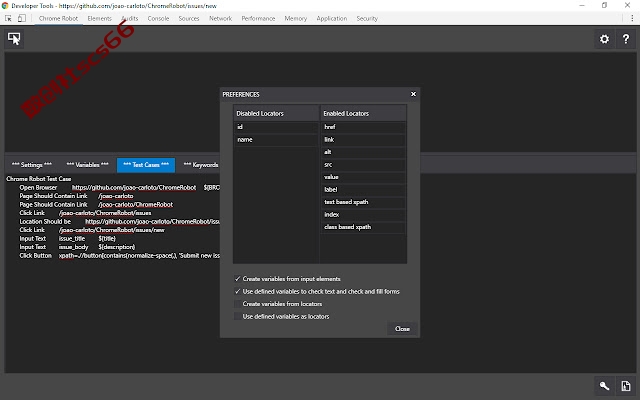This screenshot has width=640, height=400.
Task: Open DevTools three-dot customize menu
Action: (x=632, y=18)
